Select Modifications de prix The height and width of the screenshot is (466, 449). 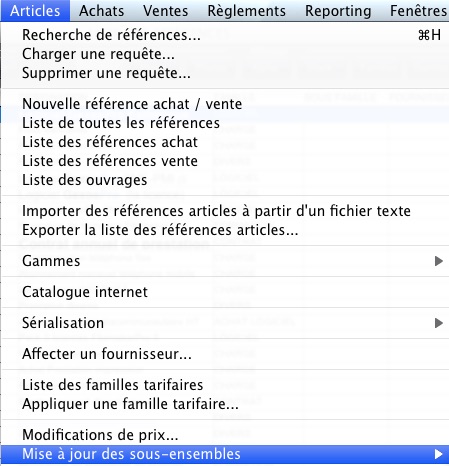click(x=225, y=435)
